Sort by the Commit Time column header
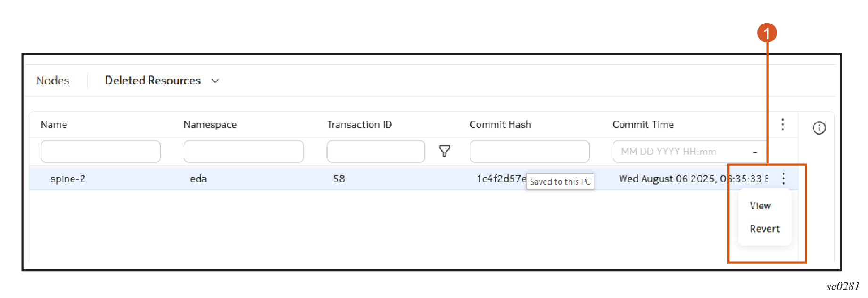Screen dimensions: 868x298 click(643, 125)
